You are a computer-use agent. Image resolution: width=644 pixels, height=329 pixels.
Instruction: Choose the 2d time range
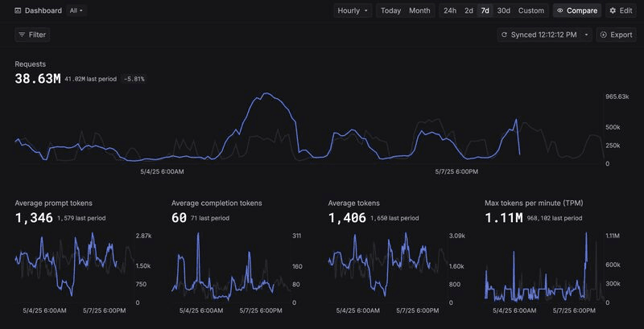tap(469, 10)
